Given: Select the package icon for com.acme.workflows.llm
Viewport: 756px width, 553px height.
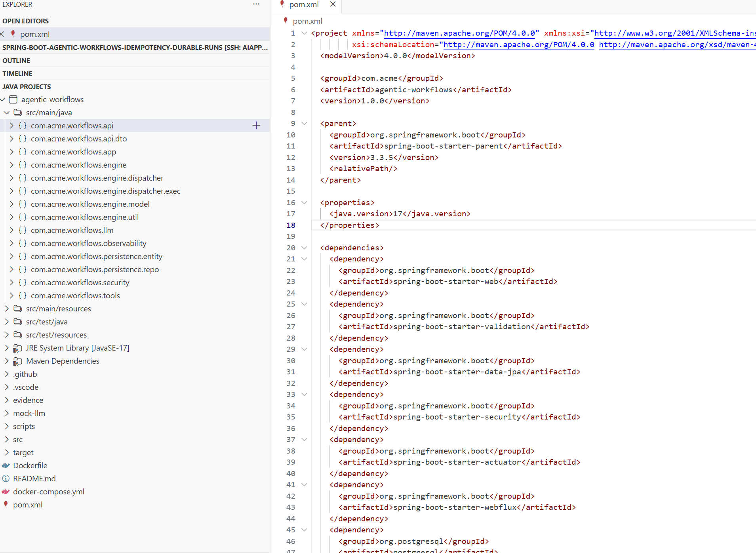Looking at the screenshot, I should [23, 230].
